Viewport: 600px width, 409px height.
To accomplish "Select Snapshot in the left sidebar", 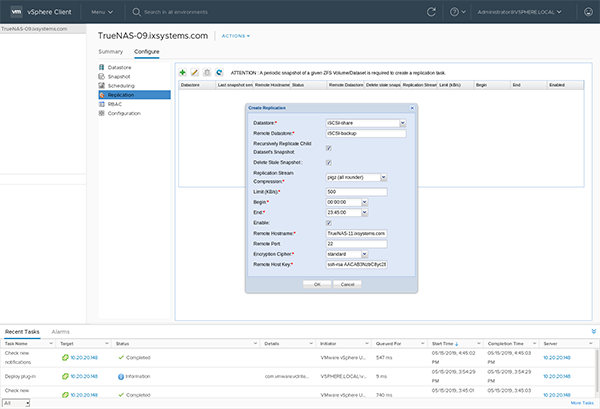I will [x=118, y=76].
